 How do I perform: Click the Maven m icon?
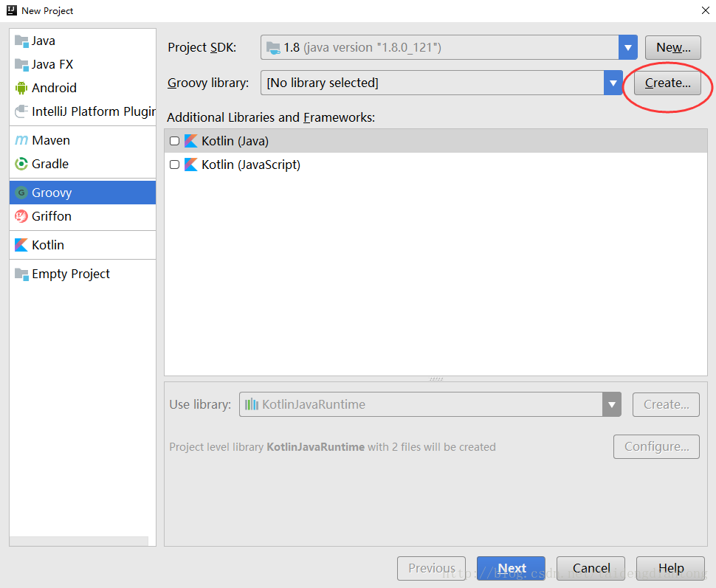(21, 140)
